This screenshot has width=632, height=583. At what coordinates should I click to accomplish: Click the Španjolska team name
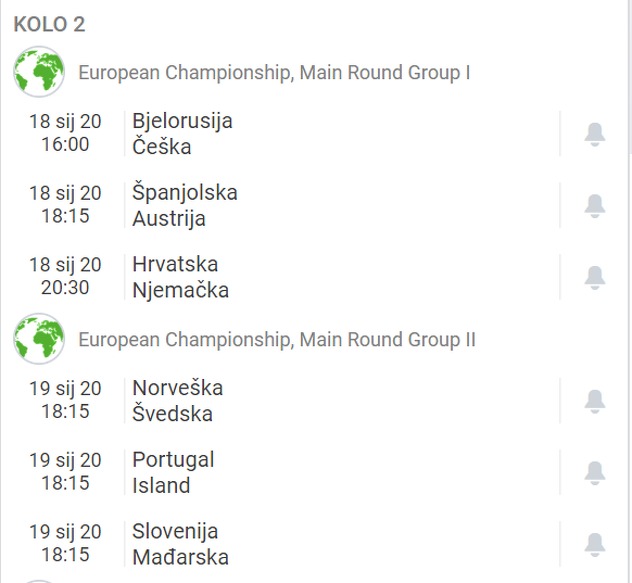185,192
